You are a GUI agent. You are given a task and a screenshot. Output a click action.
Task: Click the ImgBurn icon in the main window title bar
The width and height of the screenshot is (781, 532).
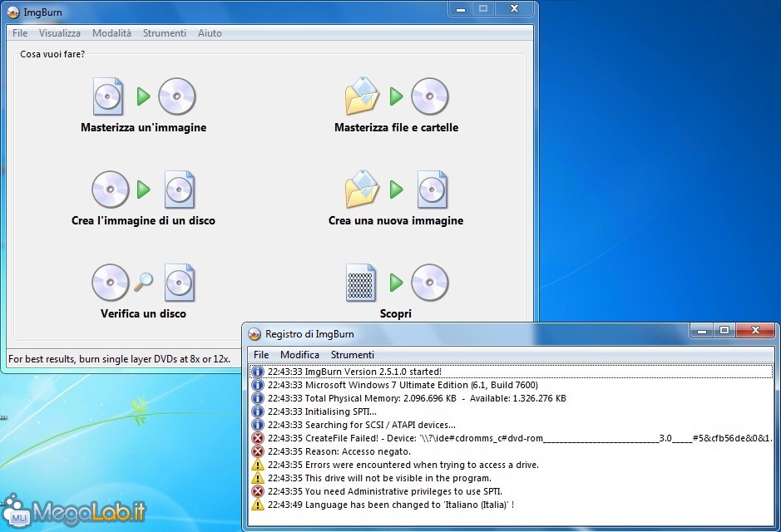13,12
